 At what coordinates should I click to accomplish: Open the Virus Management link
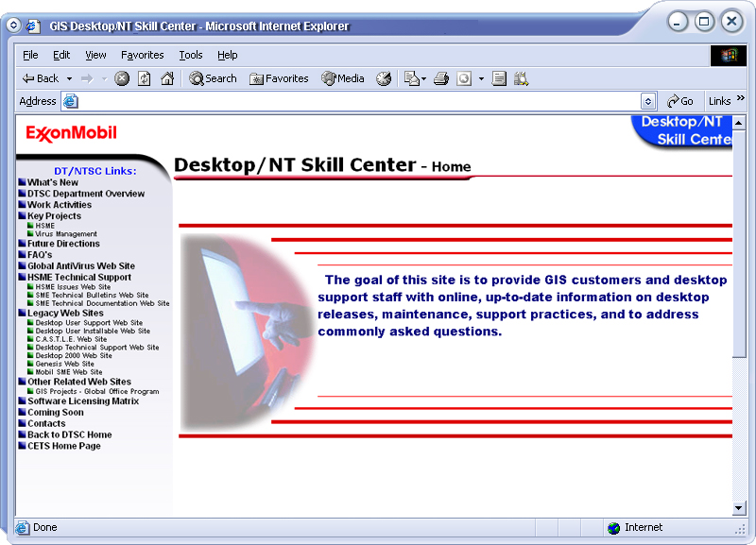pyautogui.click(x=66, y=233)
